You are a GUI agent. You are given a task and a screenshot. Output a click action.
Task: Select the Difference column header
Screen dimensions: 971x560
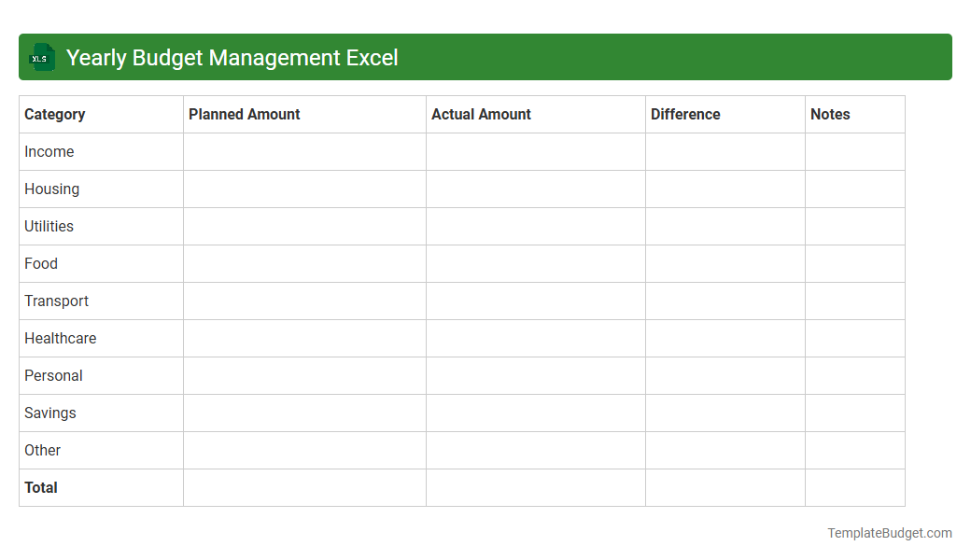click(685, 114)
